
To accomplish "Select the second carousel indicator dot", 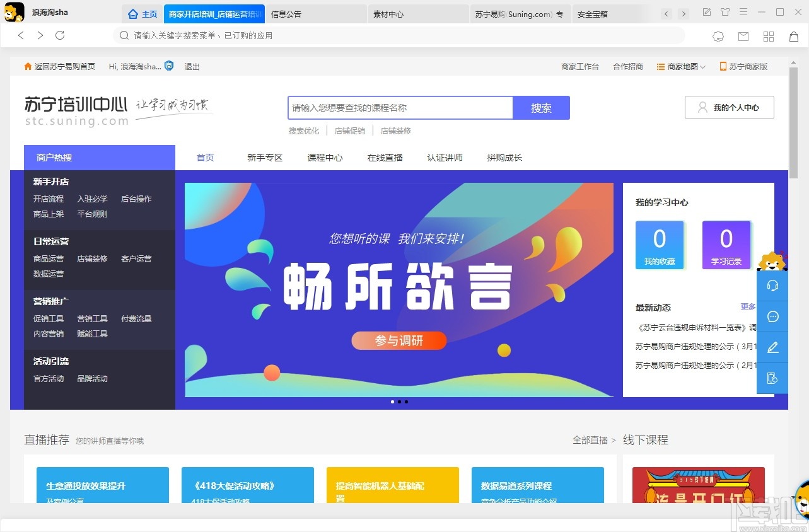I will (399, 402).
